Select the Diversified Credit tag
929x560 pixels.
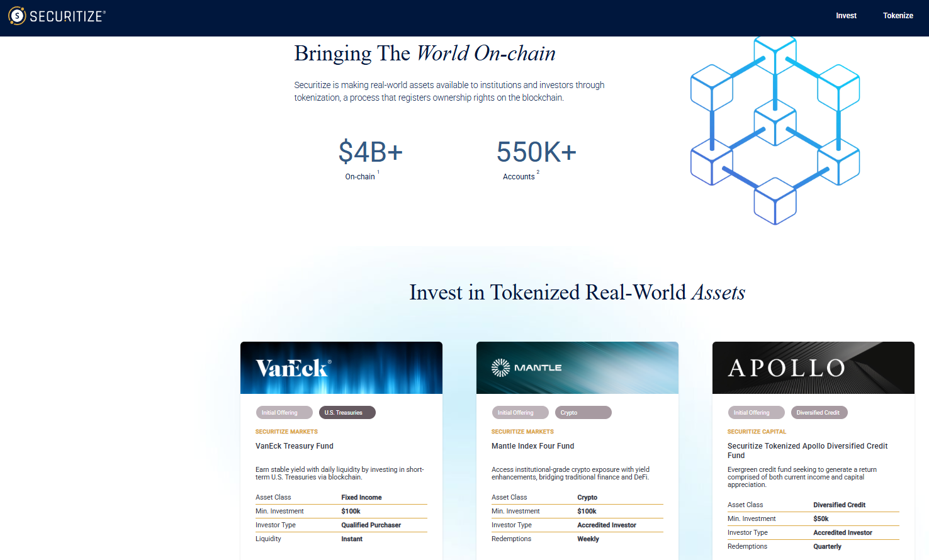[x=819, y=413]
